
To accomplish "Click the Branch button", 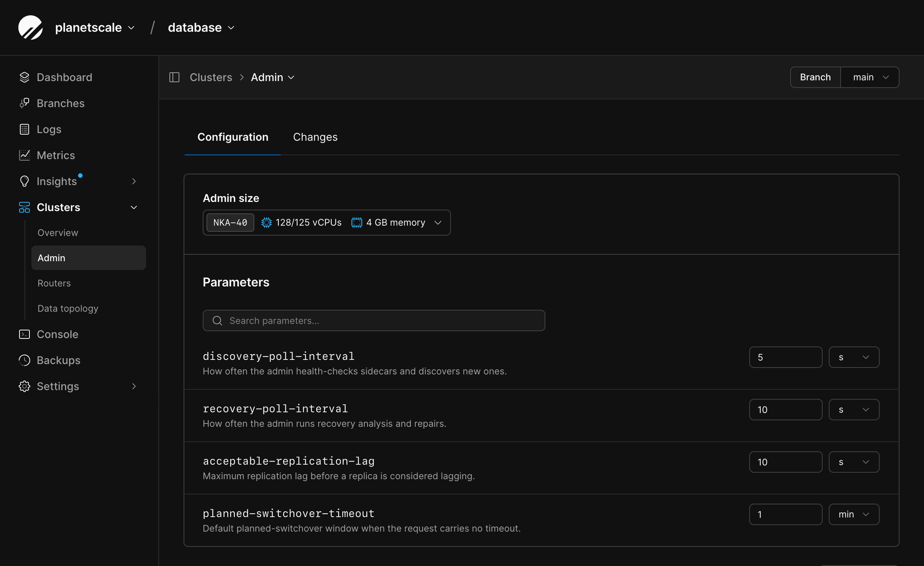I will point(815,77).
